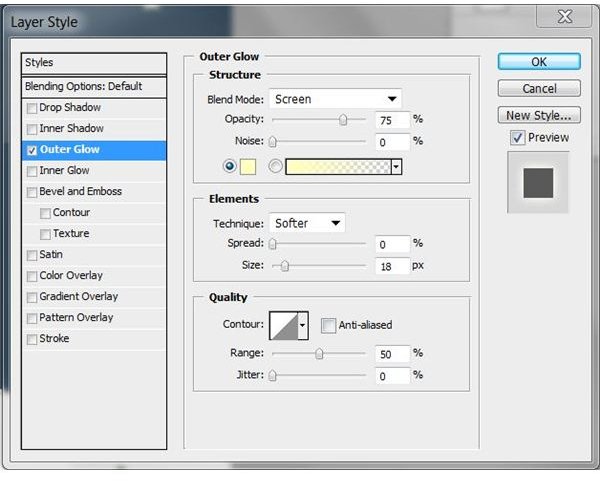Open the Blend Mode Screen dropdown
Image resolution: width=600 pixels, height=481 pixels.
(x=335, y=99)
